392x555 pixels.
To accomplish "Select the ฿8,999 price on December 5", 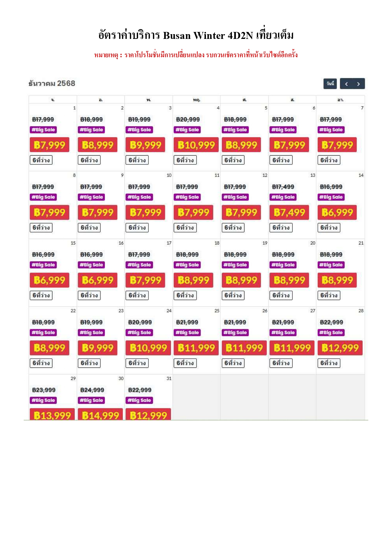I will [x=241, y=145].
